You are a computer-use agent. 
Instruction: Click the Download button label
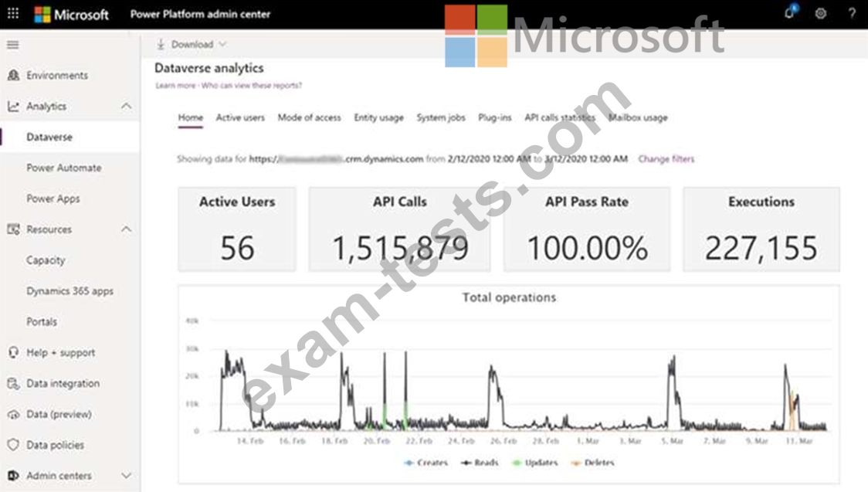tap(192, 44)
